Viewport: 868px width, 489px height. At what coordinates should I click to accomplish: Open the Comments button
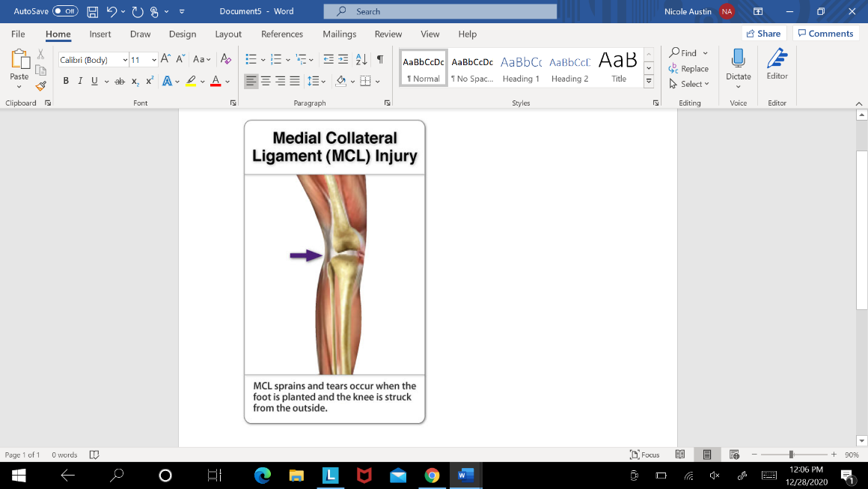click(x=825, y=34)
